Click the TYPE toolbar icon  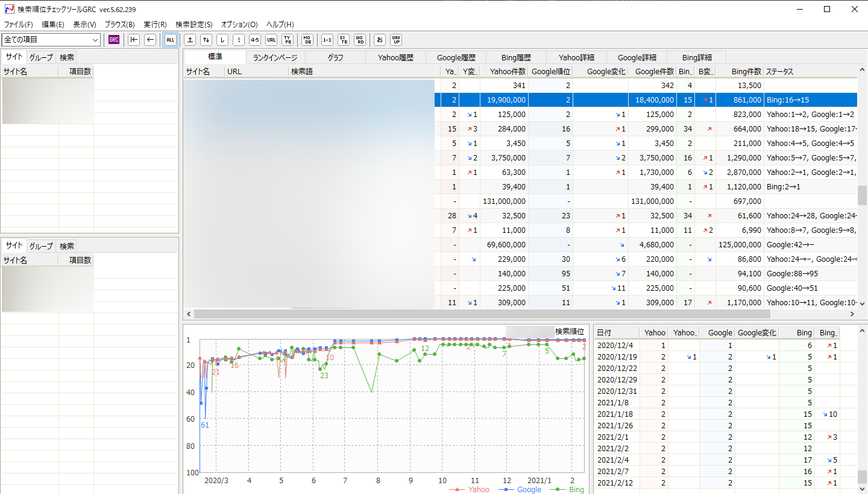[288, 40]
